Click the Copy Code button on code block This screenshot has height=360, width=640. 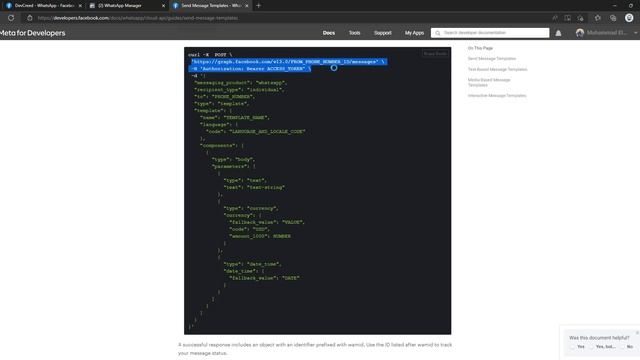(x=435, y=53)
